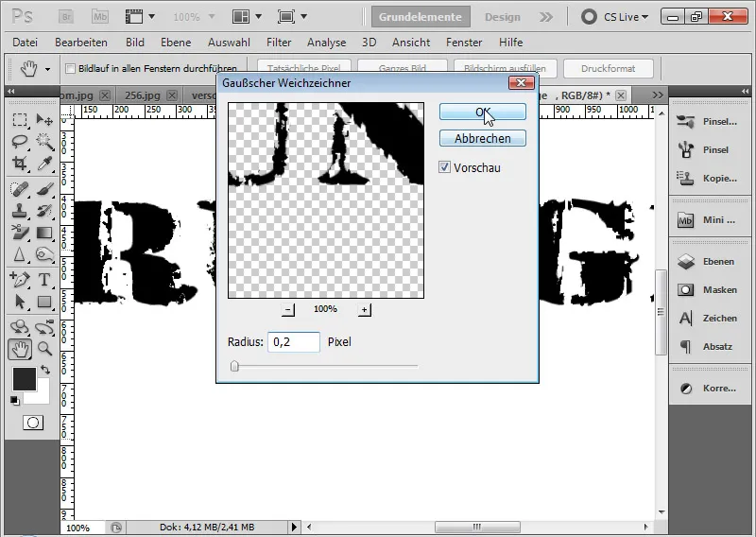This screenshot has height=537, width=756.
Task: Click the Radius input field
Action: [x=294, y=342]
